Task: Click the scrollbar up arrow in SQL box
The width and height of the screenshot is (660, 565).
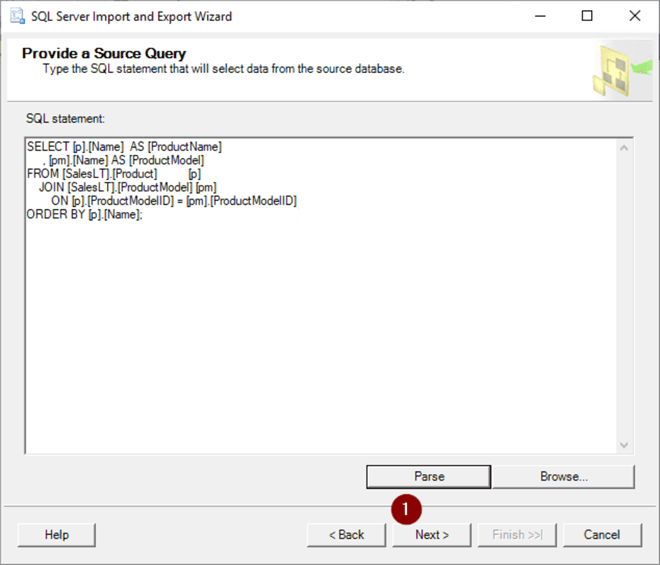Action: [624, 148]
